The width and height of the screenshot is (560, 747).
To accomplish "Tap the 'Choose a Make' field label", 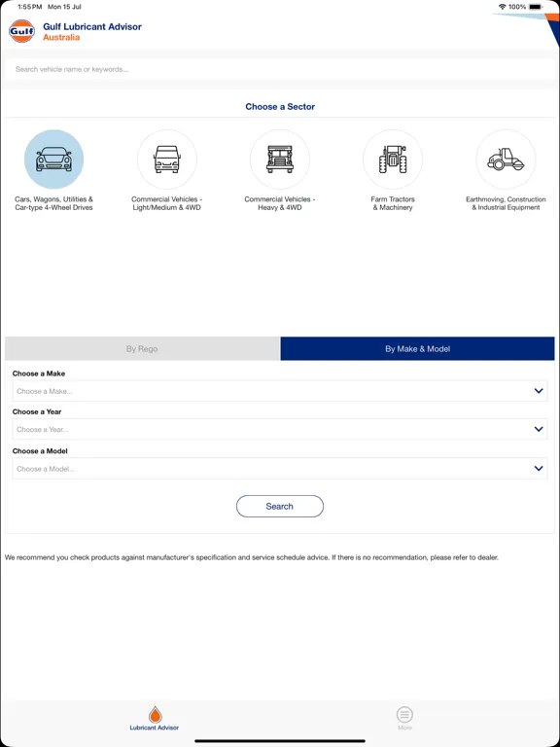I will point(39,373).
